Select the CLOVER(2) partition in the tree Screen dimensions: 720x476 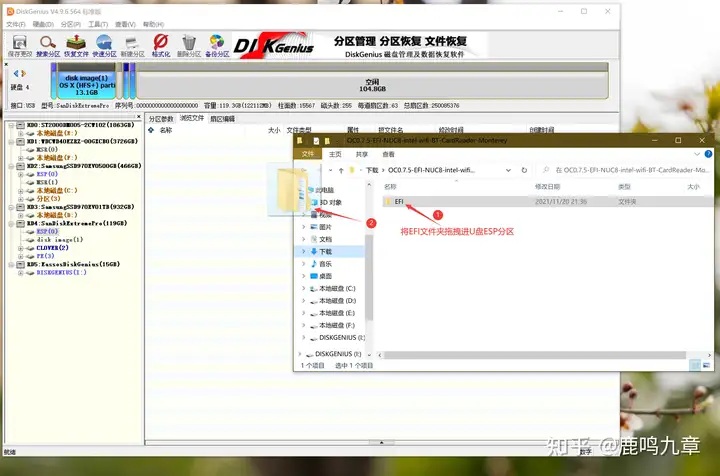(52, 248)
